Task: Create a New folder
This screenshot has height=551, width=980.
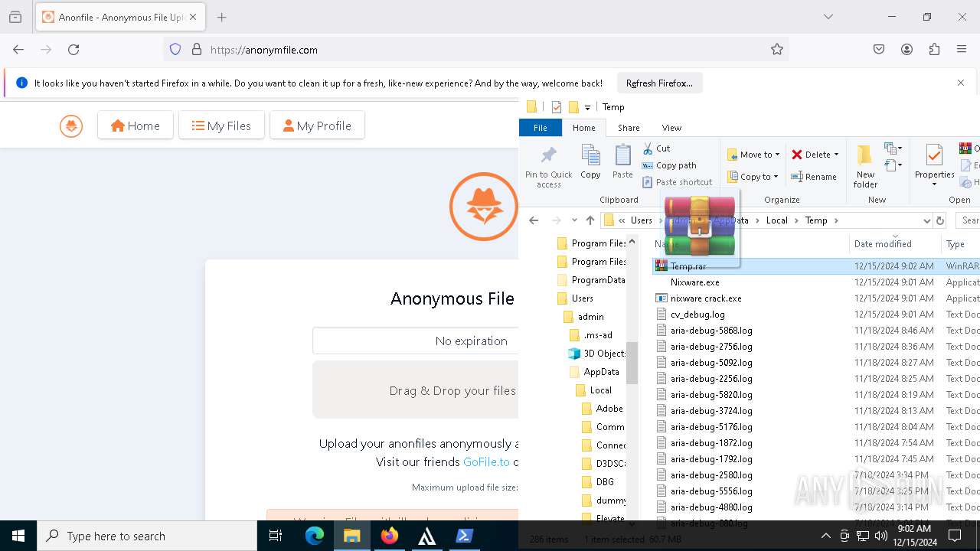Action: tap(865, 167)
